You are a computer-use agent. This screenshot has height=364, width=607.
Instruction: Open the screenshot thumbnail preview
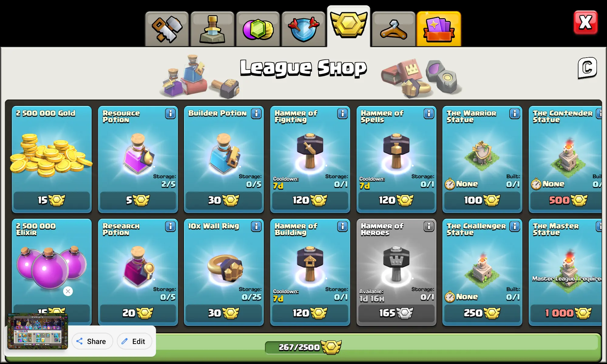(x=38, y=332)
